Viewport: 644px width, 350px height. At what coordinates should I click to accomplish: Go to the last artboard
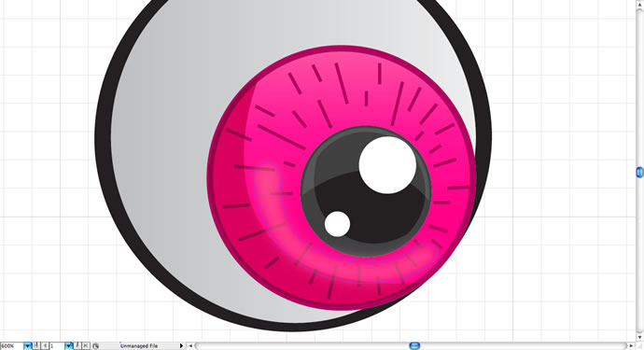tap(86, 346)
